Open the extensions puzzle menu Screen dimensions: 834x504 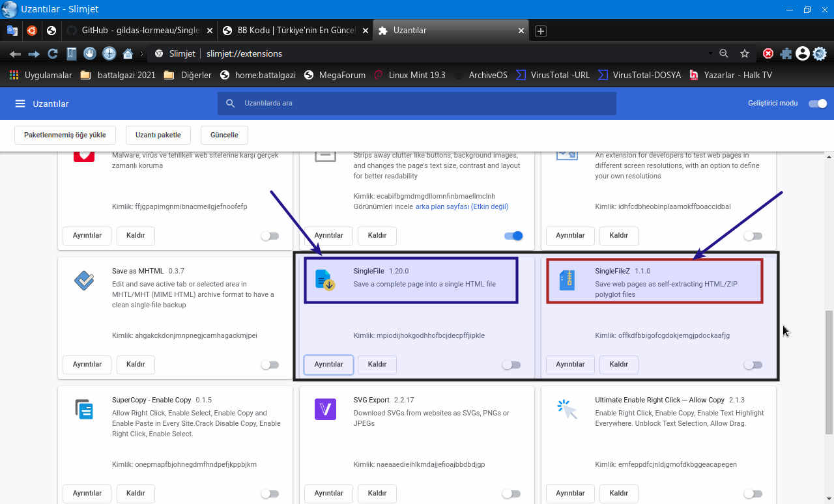(786, 53)
